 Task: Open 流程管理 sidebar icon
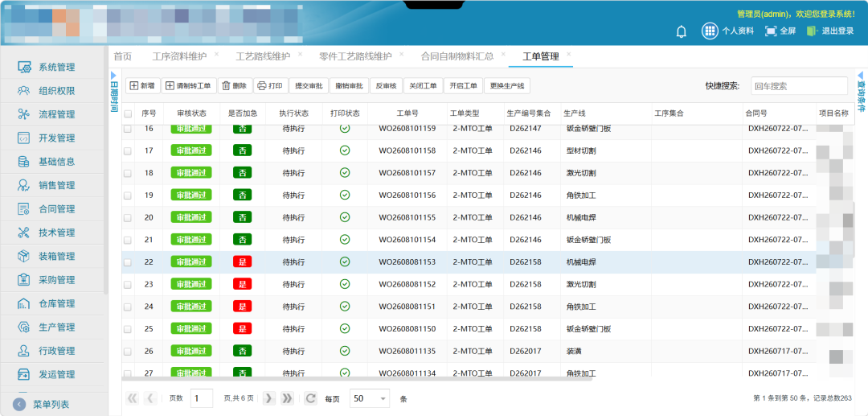click(x=24, y=114)
